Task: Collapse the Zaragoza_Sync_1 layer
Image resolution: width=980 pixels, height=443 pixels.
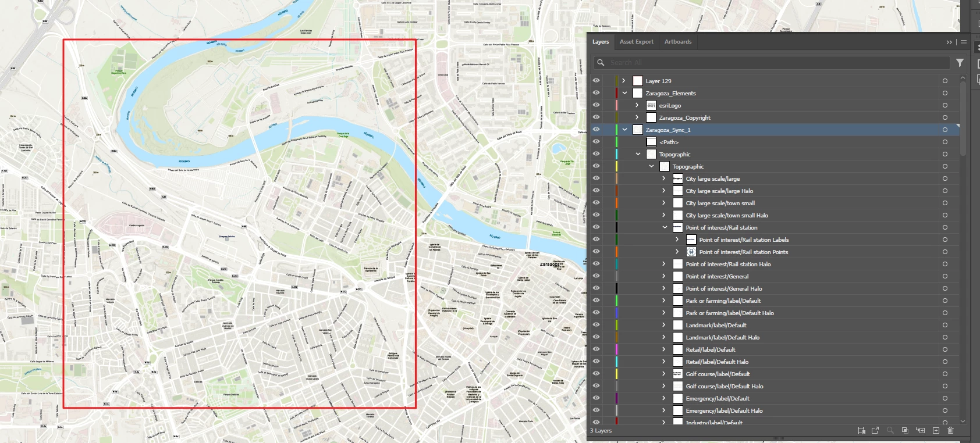Action: click(624, 130)
